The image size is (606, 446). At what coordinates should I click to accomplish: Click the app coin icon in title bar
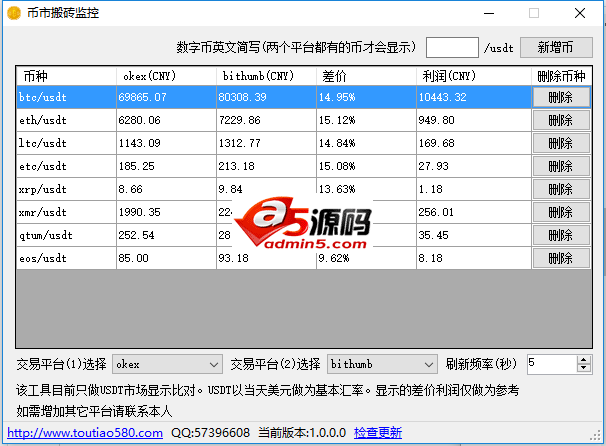[x=14, y=13]
